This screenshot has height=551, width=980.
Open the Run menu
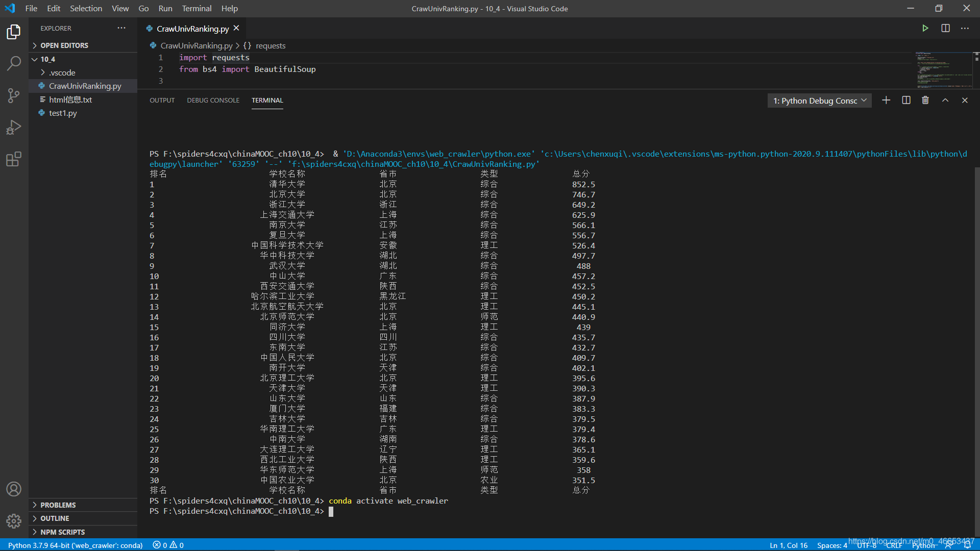coord(165,8)
